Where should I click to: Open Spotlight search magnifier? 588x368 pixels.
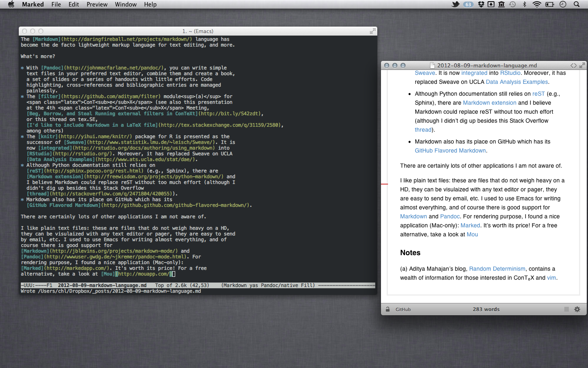(577, 4)
